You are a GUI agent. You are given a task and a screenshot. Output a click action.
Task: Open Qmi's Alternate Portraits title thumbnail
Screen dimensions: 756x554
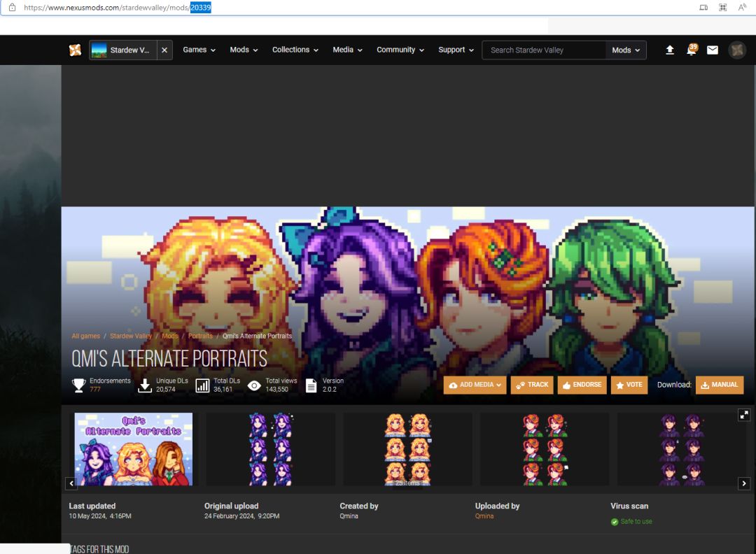(x=134, y=449)
